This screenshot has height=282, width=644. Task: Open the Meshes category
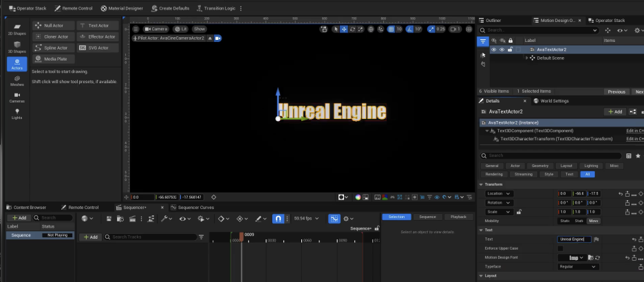tap(17, 81)
